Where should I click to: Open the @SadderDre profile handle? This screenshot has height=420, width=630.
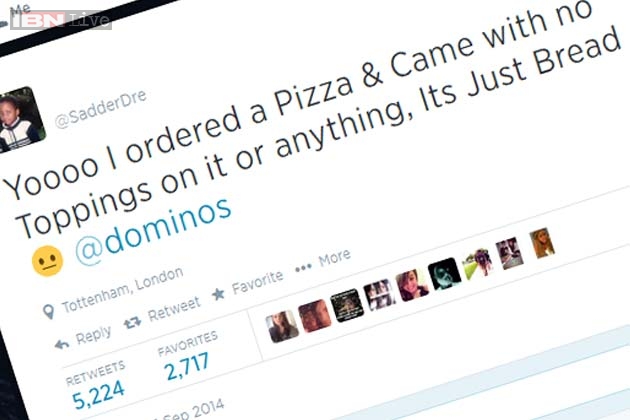[100, 109]
